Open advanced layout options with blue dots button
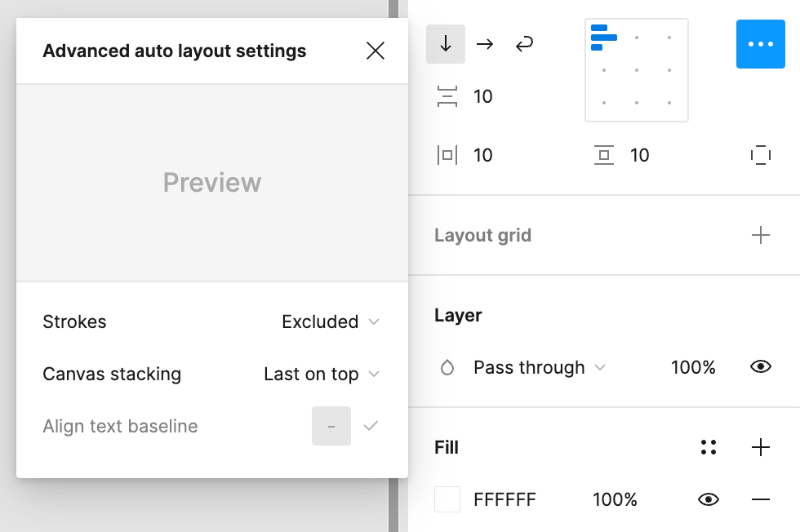The image size is (800, 532). (760, 44)
